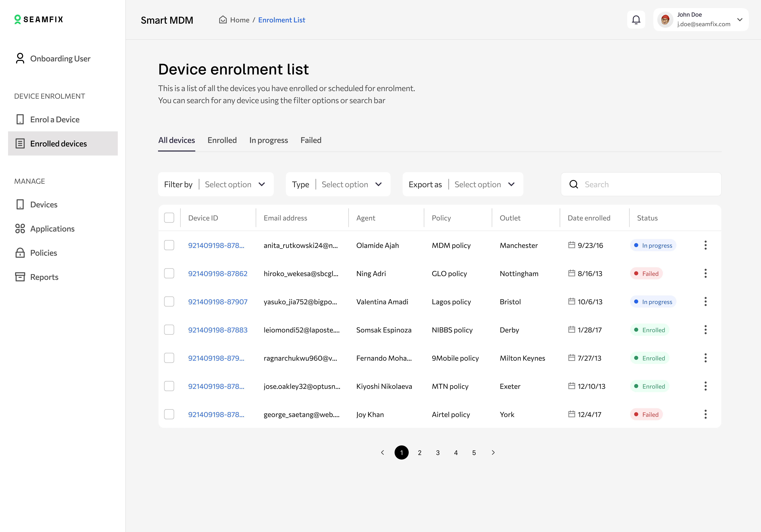Check the row for hiroko_wekesa email
This screenshot has width=761, height=532.
coord(169,273)
